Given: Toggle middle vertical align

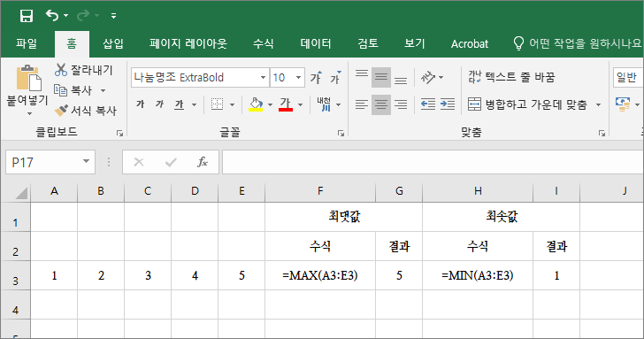Looking at the screenshot, I should (380, 77).
